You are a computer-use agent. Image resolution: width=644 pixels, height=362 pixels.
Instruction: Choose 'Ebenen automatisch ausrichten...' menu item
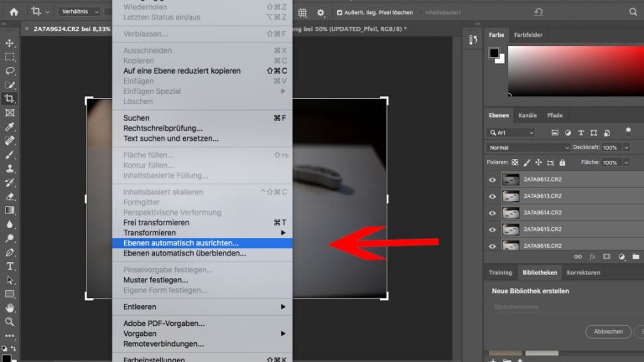coord(181,243)
